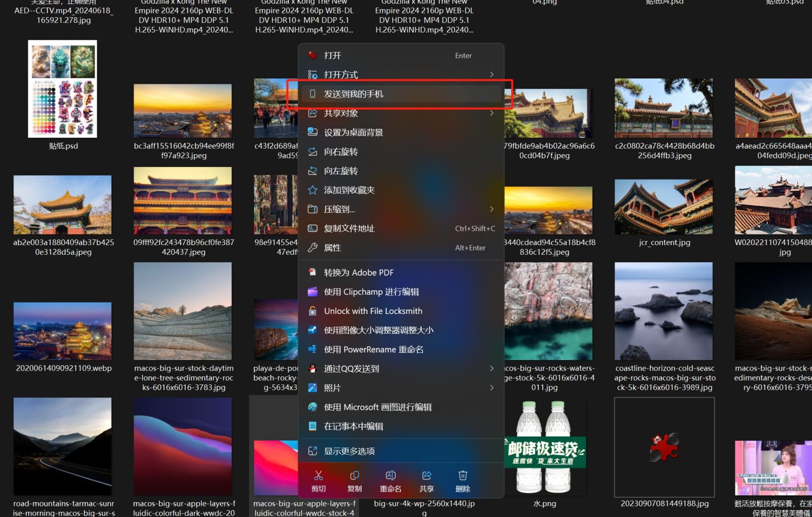
Task: Select the 贴纸.psd thumbnail
Action: pyautogui.click(x=62, y=89)
